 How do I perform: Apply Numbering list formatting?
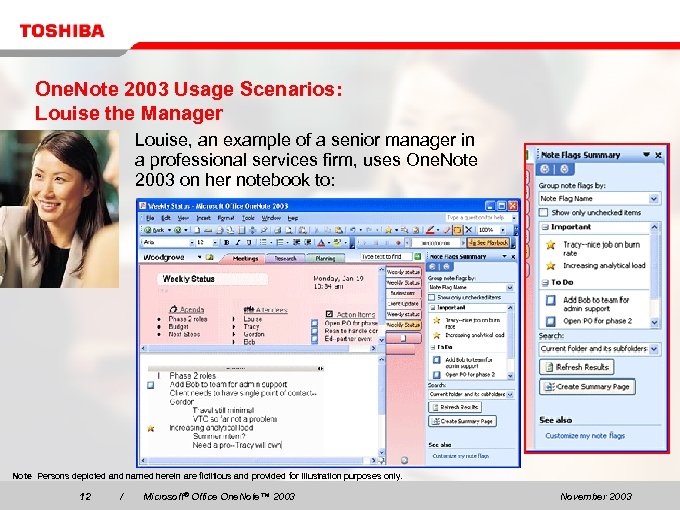click(280, 242)
